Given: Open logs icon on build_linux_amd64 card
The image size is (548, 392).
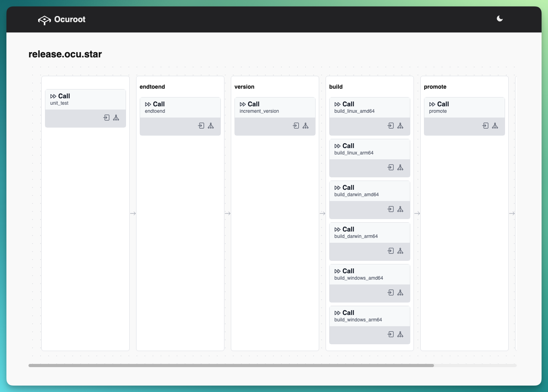Looking at the screenshot, I should point(391,126).
